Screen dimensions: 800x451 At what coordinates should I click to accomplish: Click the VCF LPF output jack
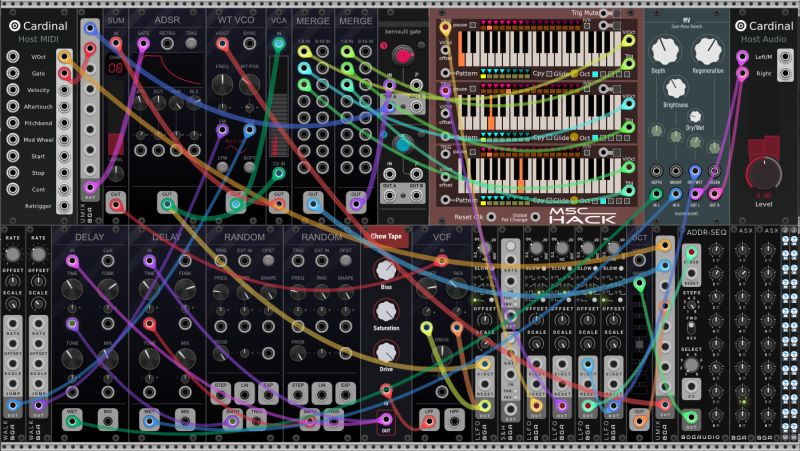429,421
